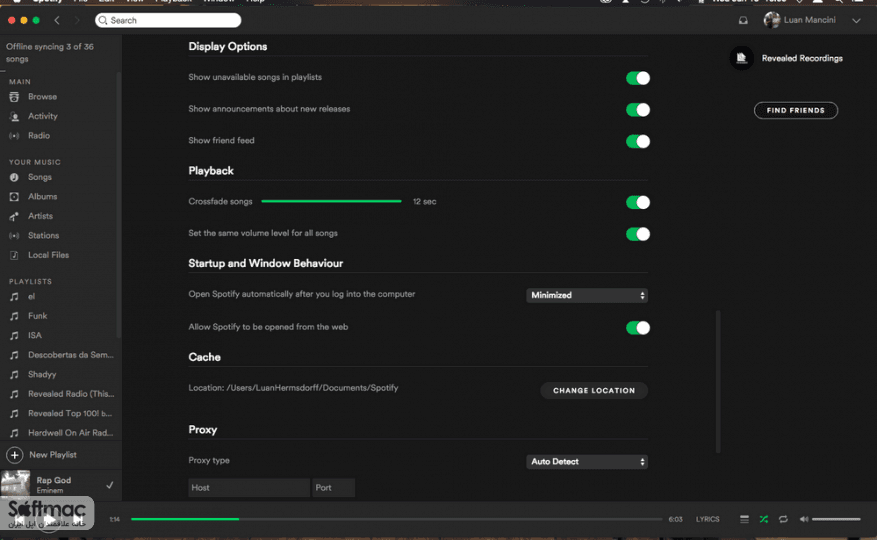Screen dimensions: 877x540
Task: Click 'Offline syncing 3 of 36 songs' status
Action: coord(50,53)
